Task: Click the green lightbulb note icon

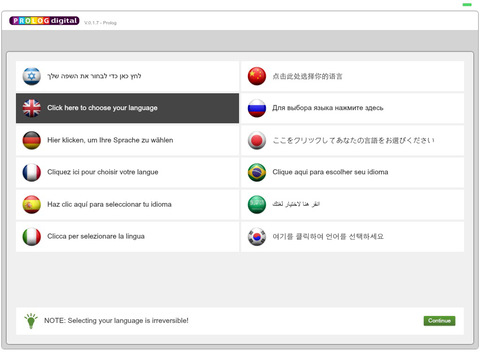Action: click(31, 321)
